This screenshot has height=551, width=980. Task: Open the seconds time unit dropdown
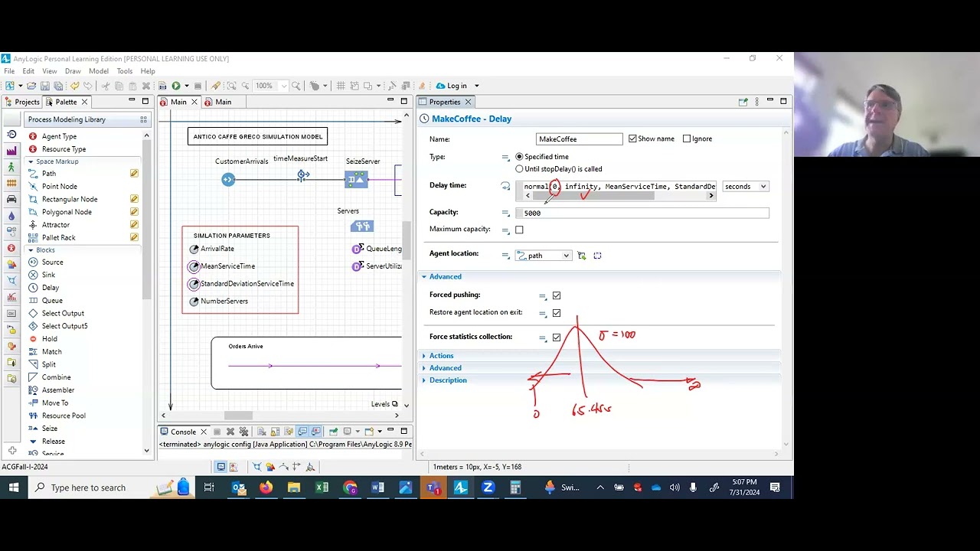click(x=745, y=187)
